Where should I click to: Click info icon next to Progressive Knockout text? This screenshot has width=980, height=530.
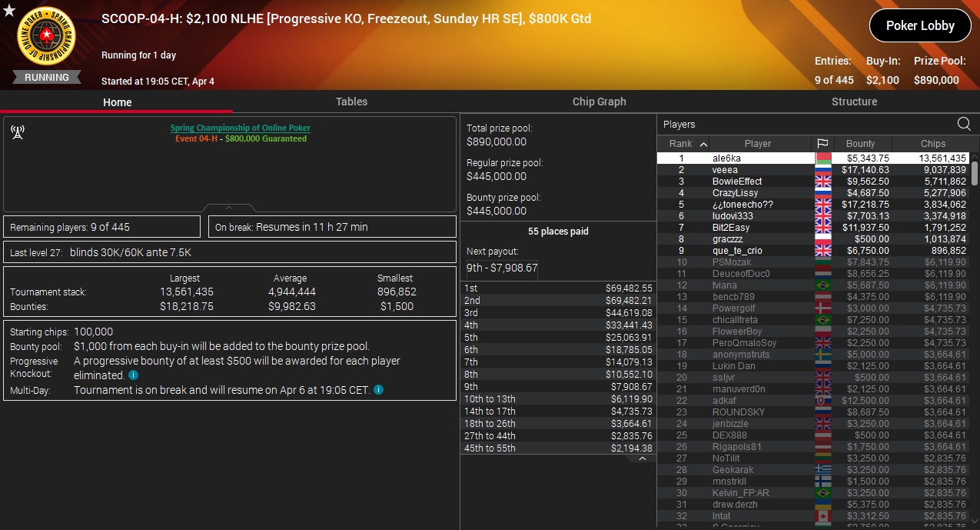[133, 375]
